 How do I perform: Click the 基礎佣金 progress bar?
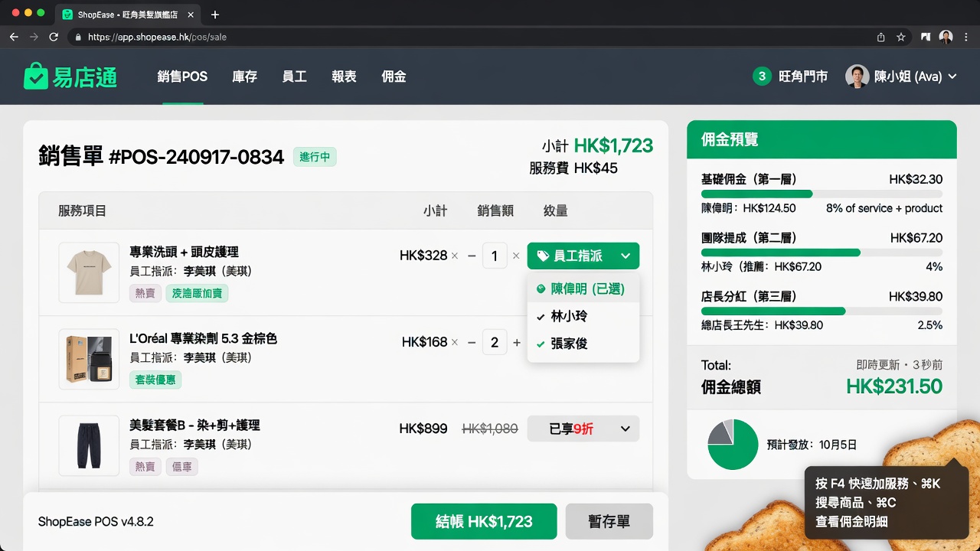pos(822,194)
